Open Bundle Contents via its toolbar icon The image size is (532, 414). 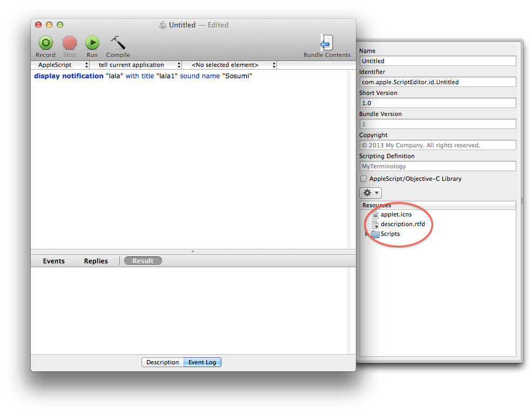(x=326, y=42)
